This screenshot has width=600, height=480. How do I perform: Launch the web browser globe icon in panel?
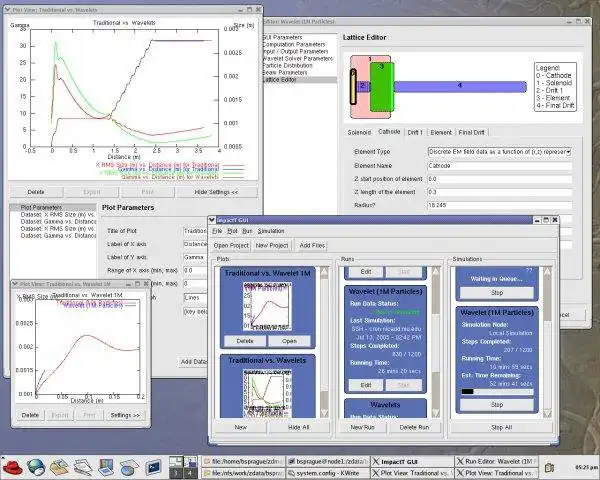tap(37, 465)
